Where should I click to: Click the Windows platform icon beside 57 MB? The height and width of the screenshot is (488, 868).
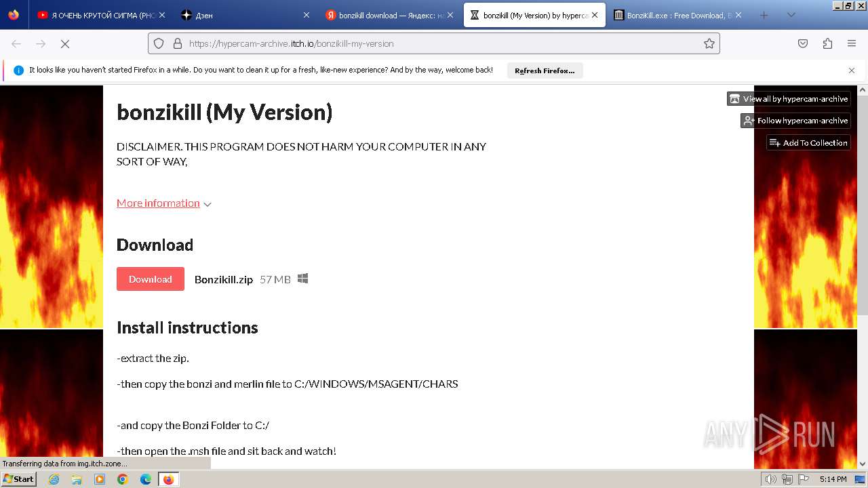click(x=303, y=279)
